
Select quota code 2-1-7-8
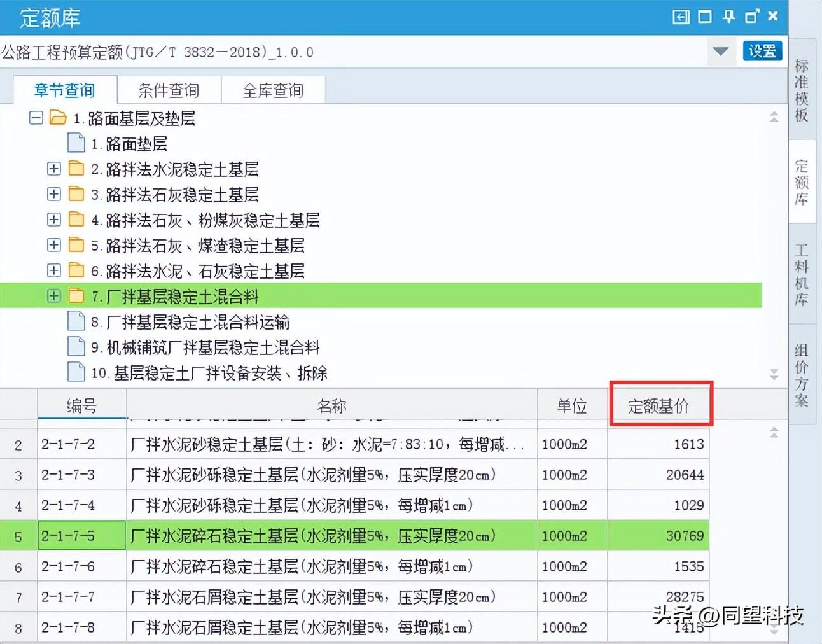pos(82,627)
